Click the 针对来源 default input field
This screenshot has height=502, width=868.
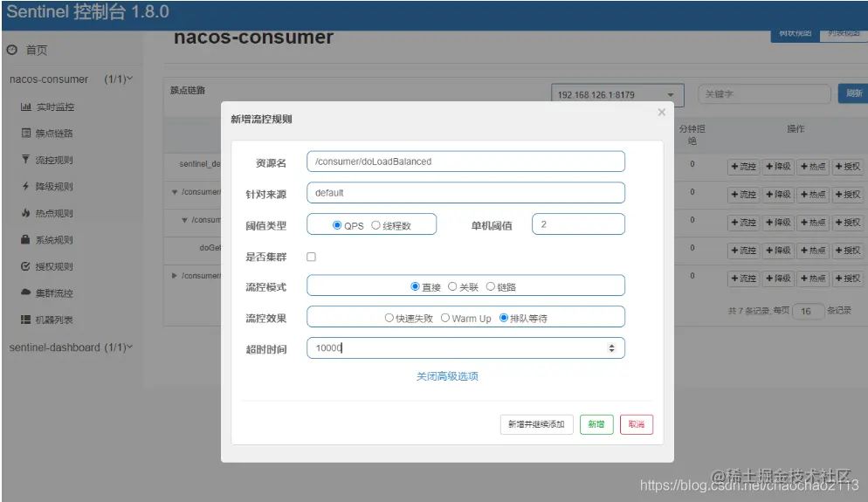click(x=465, y=193)
